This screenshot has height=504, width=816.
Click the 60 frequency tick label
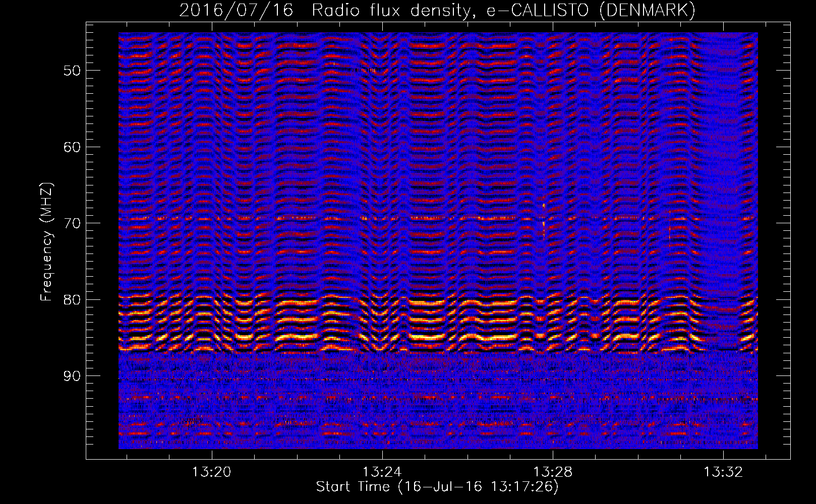coord(72,147)
